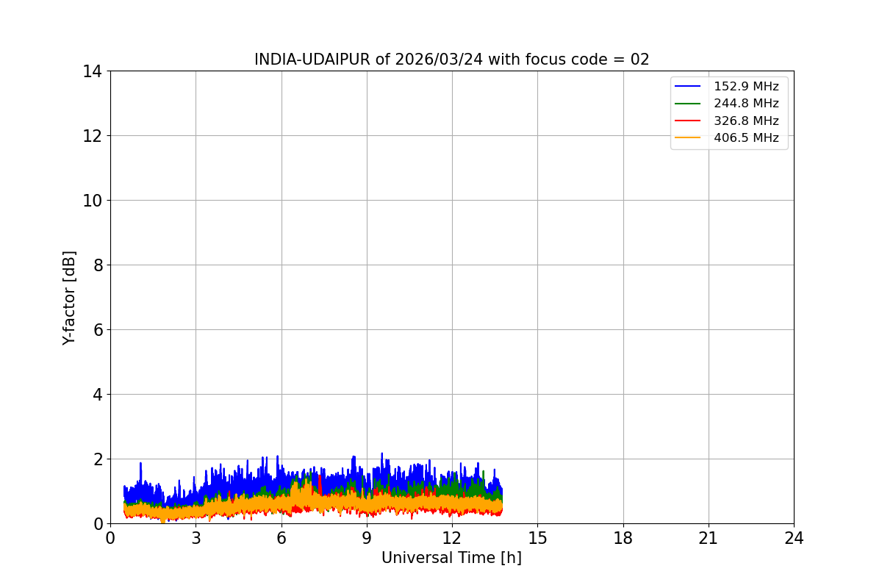
Task: Click the green line swatch in legend
Action: tap(688, 104)
